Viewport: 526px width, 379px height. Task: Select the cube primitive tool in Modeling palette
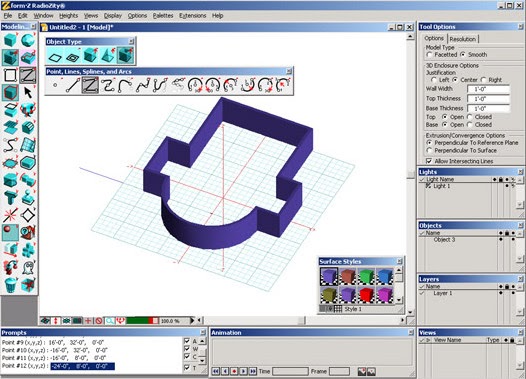[10, 40]
